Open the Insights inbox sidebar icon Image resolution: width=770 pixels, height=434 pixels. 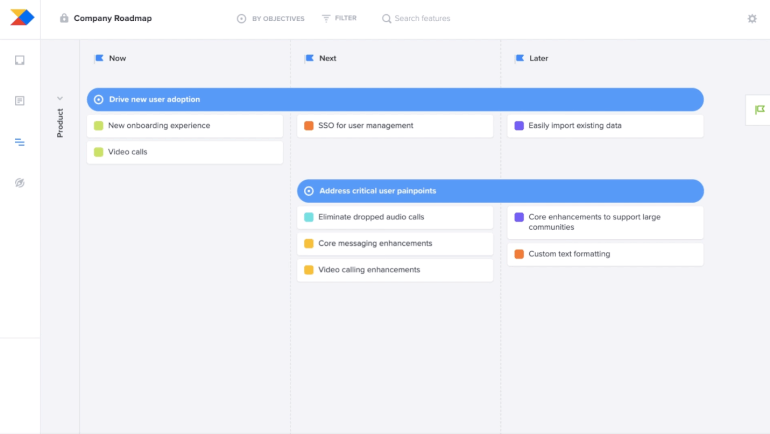20,60
